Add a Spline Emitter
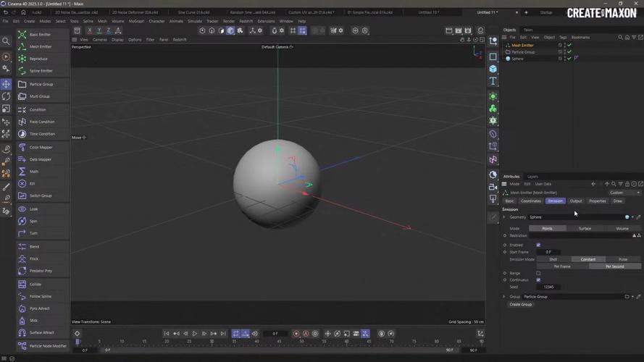 tap(41, 71)
